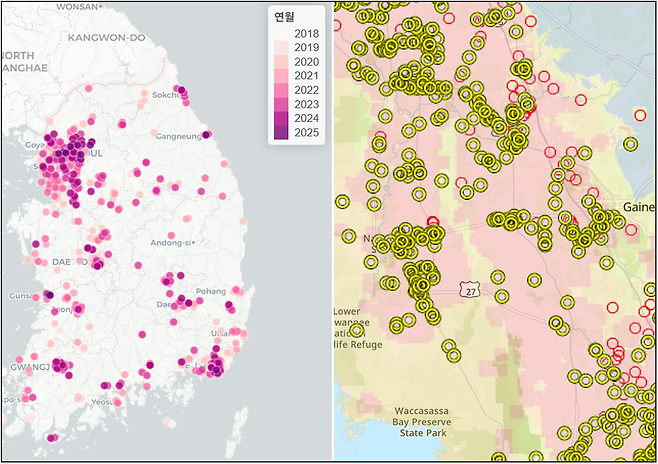The height and width of the screenshot is (464, 658).
Task: Click the southernmost purple marker on Korea map
Action: (x=51, y=437)
